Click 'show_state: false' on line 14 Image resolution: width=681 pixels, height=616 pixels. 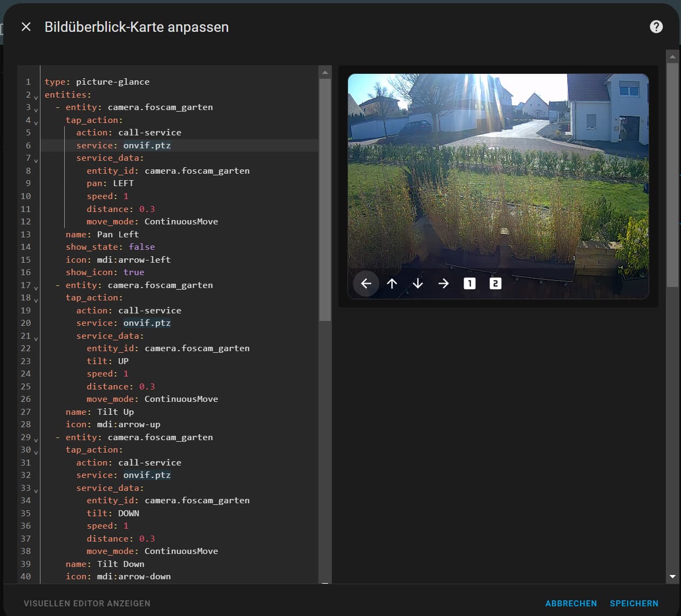(x=110, y=247)
